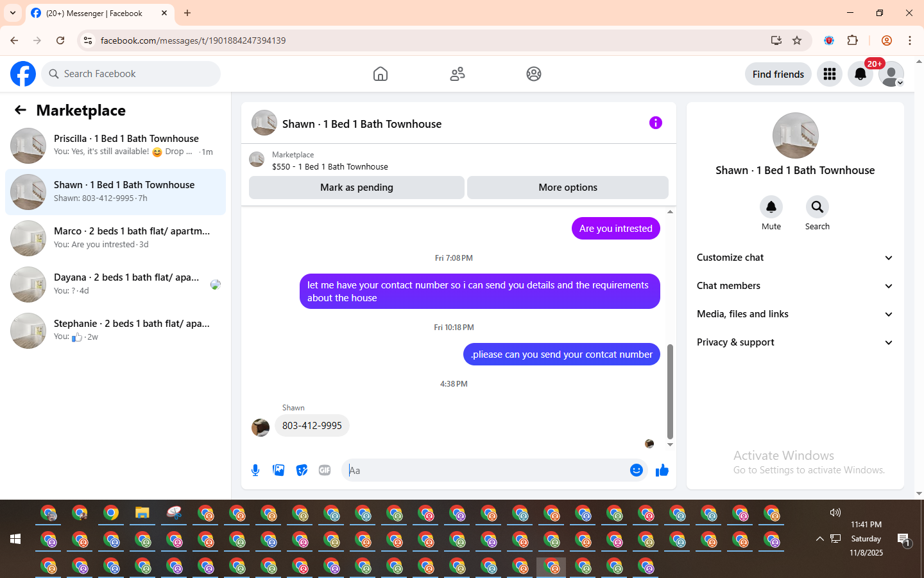The height and width of the screenshot is (578, 924).
Task: Click Shawn's large profile picture in right panel
Action: 795,136
